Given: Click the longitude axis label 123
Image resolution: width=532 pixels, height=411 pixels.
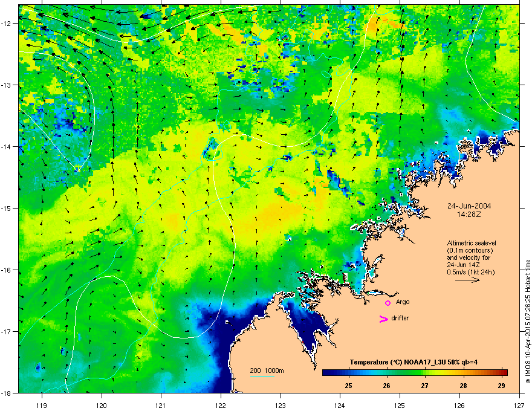Looking at the screenshot, I should (x=281, y=405).
